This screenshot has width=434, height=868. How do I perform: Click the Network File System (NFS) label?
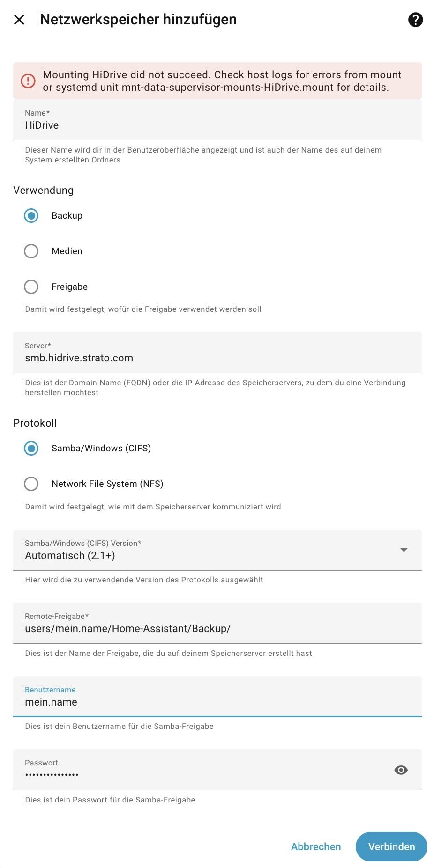[x=107, y=484]
